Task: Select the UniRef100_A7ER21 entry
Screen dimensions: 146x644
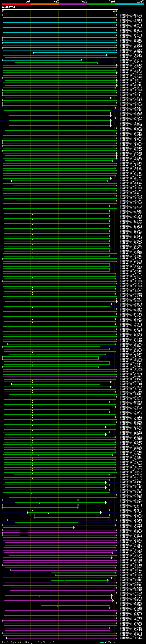Action: (131, 98)
